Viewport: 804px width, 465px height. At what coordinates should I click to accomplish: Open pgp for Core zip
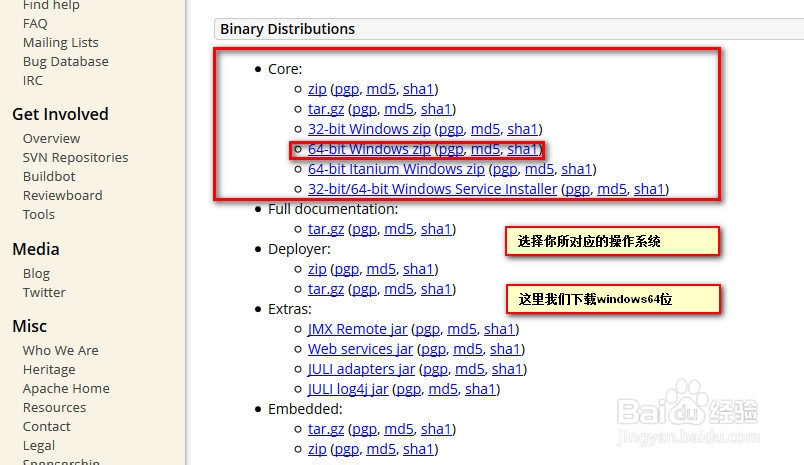point(346,89)
